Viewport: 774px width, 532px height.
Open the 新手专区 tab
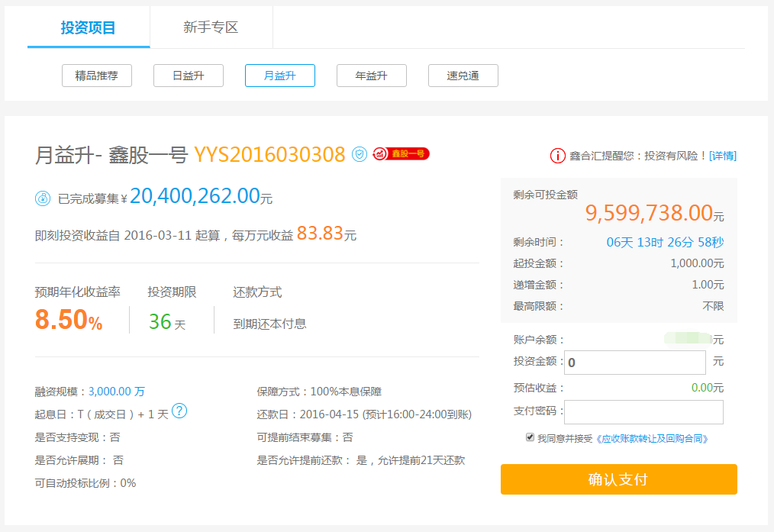[x=211, y=28]
